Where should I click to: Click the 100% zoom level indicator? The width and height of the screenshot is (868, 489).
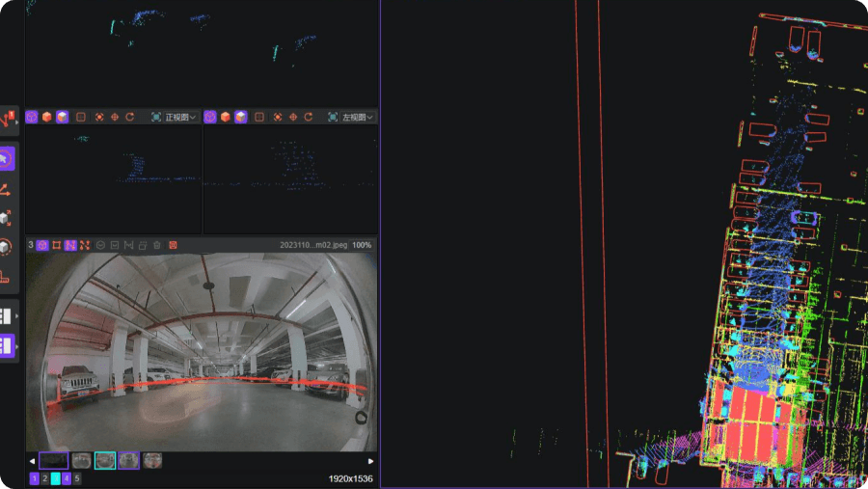coord(362,245)
